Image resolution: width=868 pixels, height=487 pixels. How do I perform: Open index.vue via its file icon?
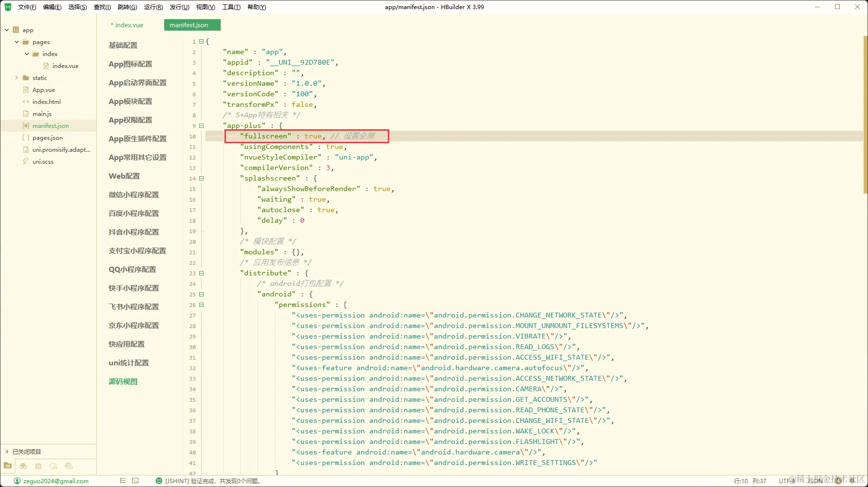[x=46, y=66]
